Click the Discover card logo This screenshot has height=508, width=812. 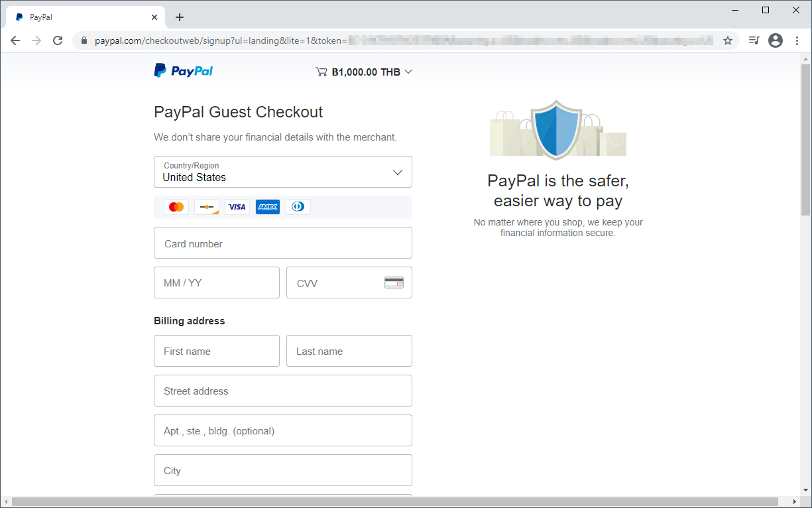(207, 207)
